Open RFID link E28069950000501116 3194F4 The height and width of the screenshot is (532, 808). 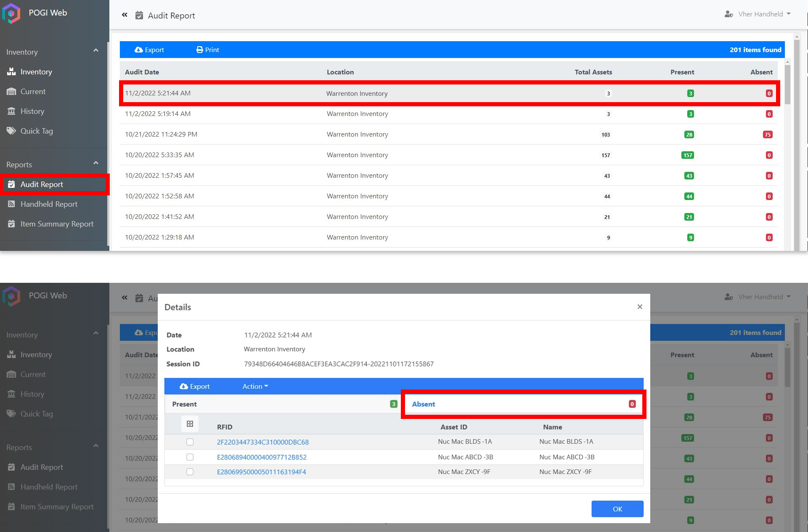[x=261, y=472]
